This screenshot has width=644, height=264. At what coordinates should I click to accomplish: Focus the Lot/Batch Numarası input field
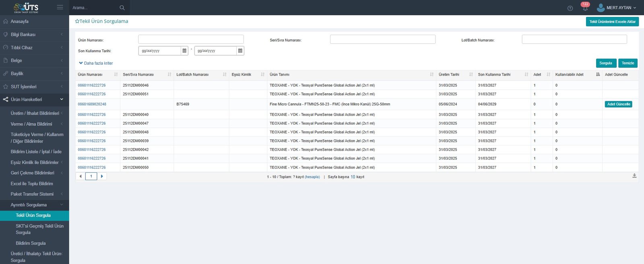[574, 39]
